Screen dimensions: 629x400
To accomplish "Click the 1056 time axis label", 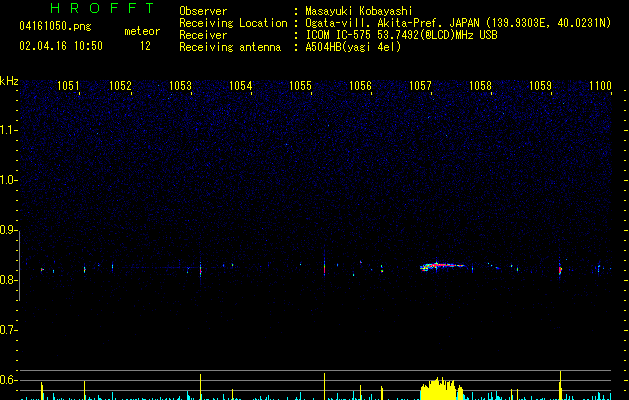I will (x=360, y=86).
